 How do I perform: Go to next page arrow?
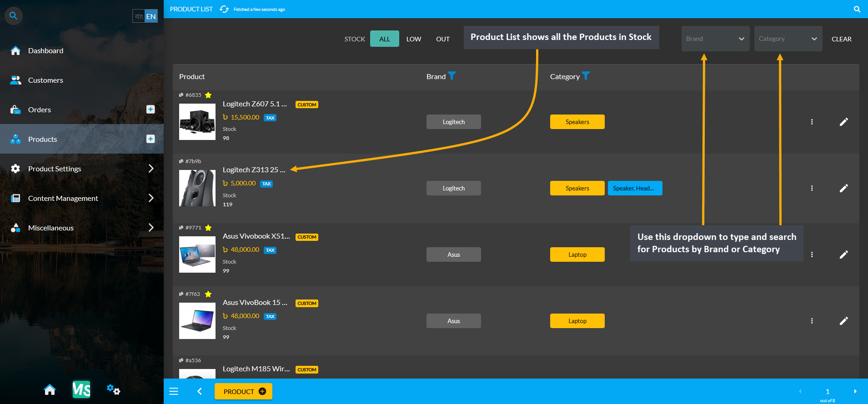click(x=855, y=391)
